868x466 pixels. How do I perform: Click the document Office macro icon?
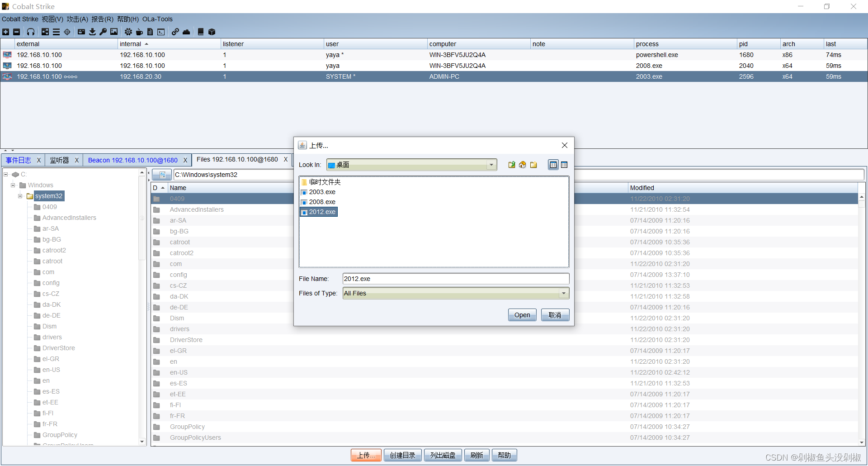point(150,32)
